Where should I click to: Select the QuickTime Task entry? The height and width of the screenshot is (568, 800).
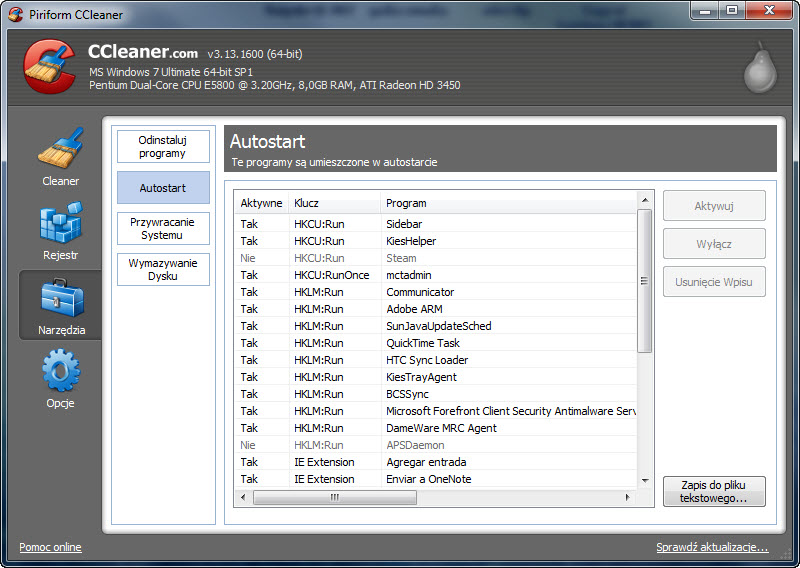coord(422,343)
